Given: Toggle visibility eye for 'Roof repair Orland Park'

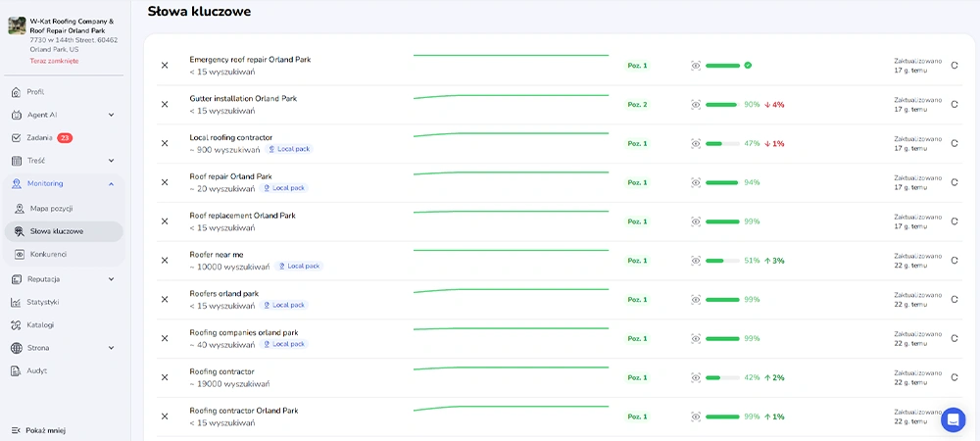Looking at the screenshot, I should pyautogui.click(x=696, y=182).
